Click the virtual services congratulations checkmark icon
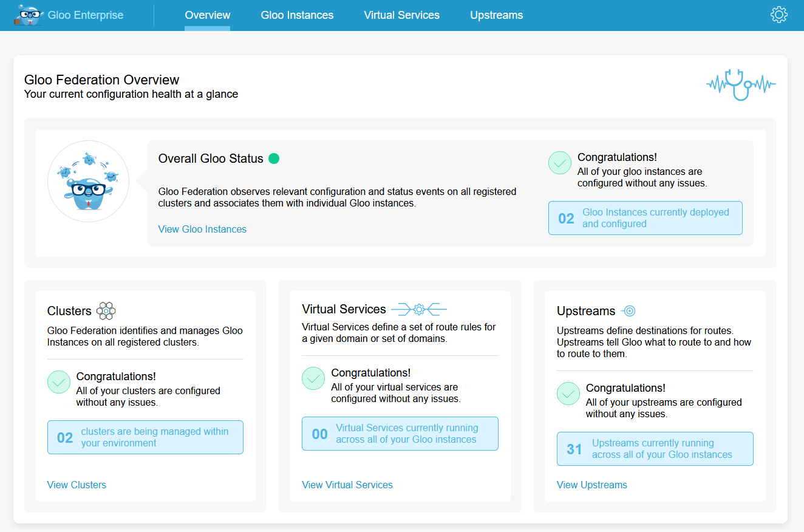Screen dimensions: 804x532 pos(313,378)
